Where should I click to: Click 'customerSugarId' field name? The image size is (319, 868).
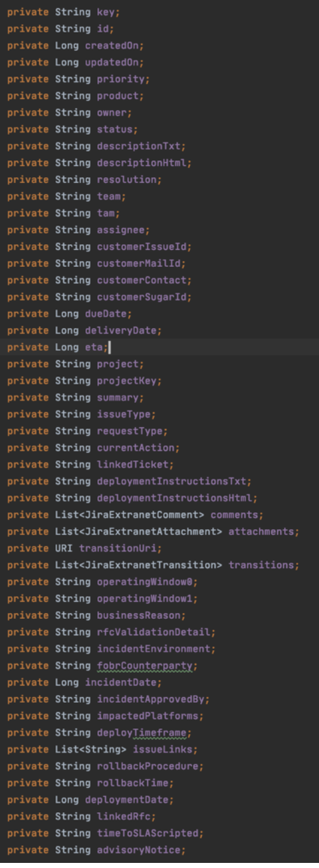point(141,297)
